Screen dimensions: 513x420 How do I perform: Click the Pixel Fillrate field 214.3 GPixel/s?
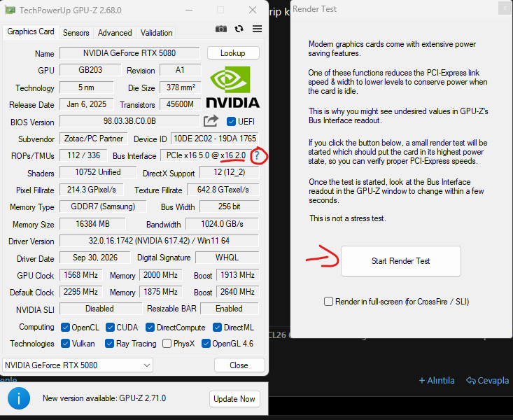point(92,190)
